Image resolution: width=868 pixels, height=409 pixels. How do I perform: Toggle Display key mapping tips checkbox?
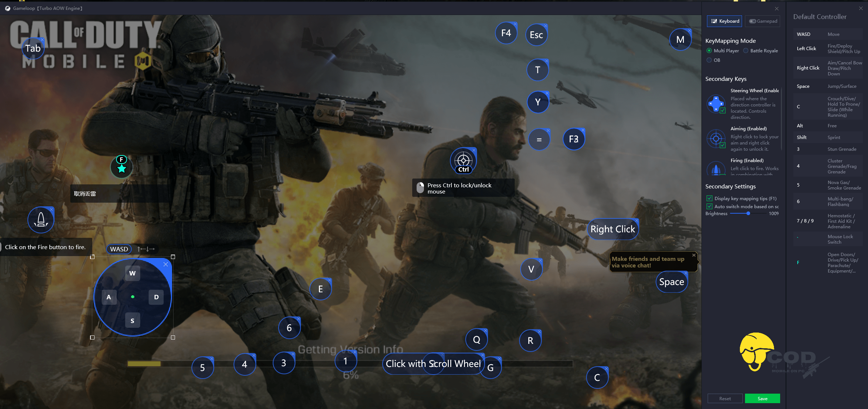tap(709, 199)
